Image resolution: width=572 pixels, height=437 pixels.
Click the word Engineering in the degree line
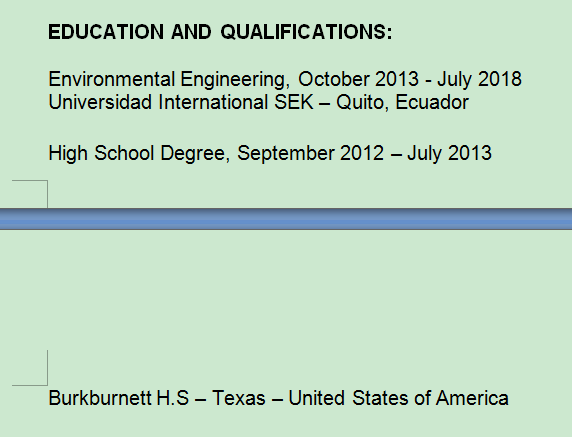tap(235, 80)
